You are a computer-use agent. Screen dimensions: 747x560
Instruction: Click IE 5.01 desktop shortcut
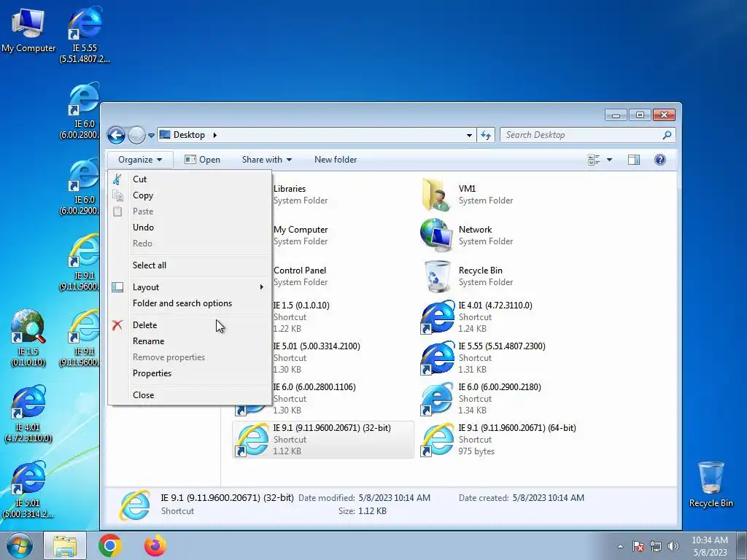pyautogui.click(x=28, y=489)
